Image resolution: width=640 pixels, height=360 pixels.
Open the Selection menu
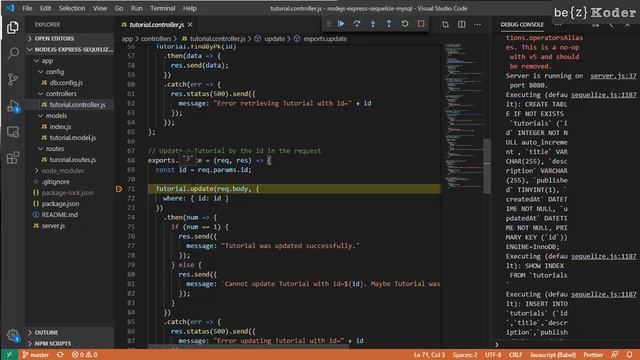coord(72,8)
